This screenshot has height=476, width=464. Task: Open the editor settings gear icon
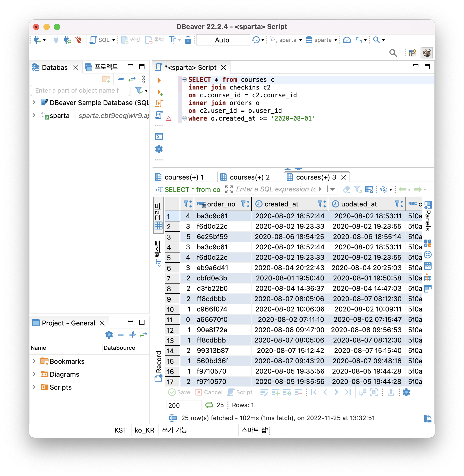click(159, 149)
